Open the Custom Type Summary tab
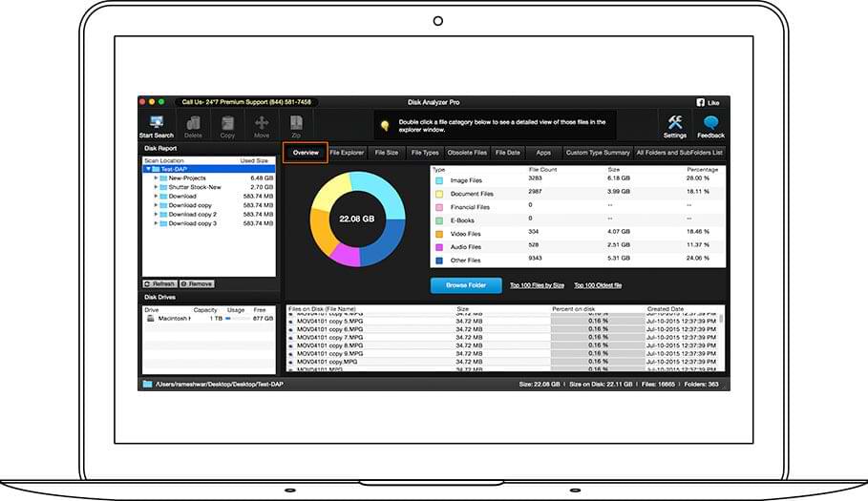 point(598,153)
